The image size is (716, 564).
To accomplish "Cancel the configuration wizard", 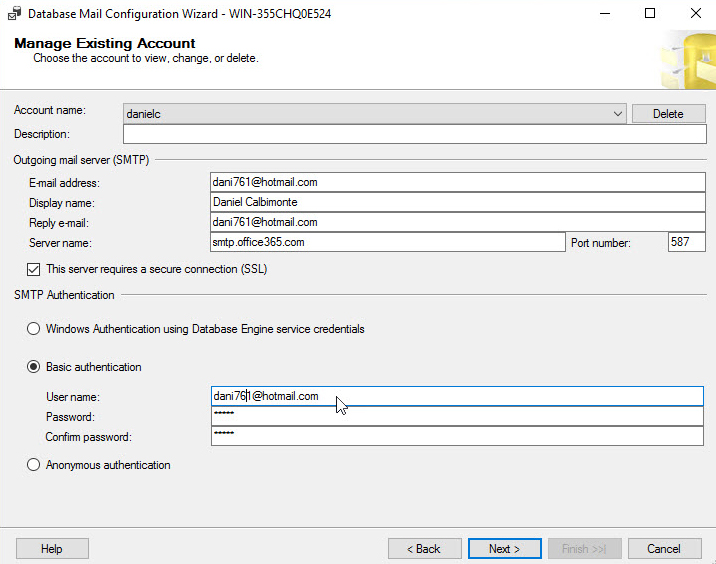I will [664, 549].
